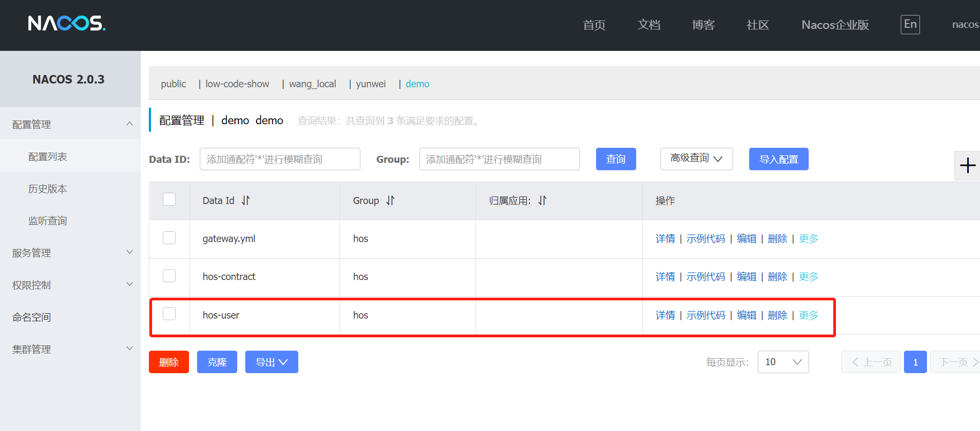
Task: Switch language with the En button
Action: click(910, 24)
